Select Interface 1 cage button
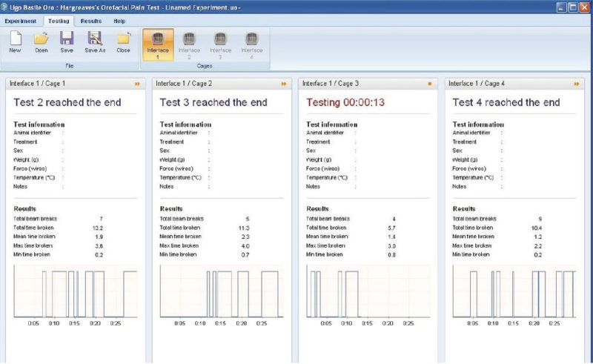Screen dimensions: 593x364 pyautogui.click(x=158, y=44)
